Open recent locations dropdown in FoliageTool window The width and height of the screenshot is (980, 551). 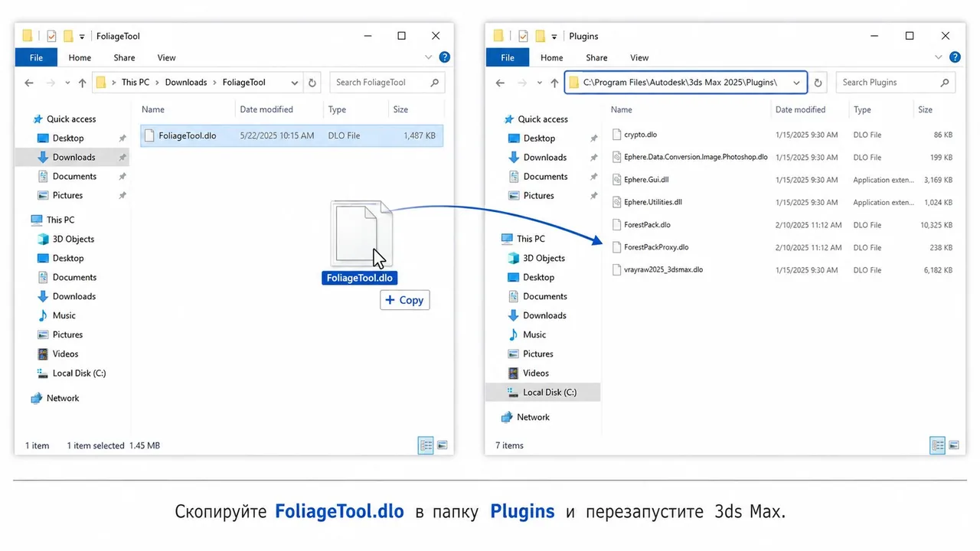[67, 83]
